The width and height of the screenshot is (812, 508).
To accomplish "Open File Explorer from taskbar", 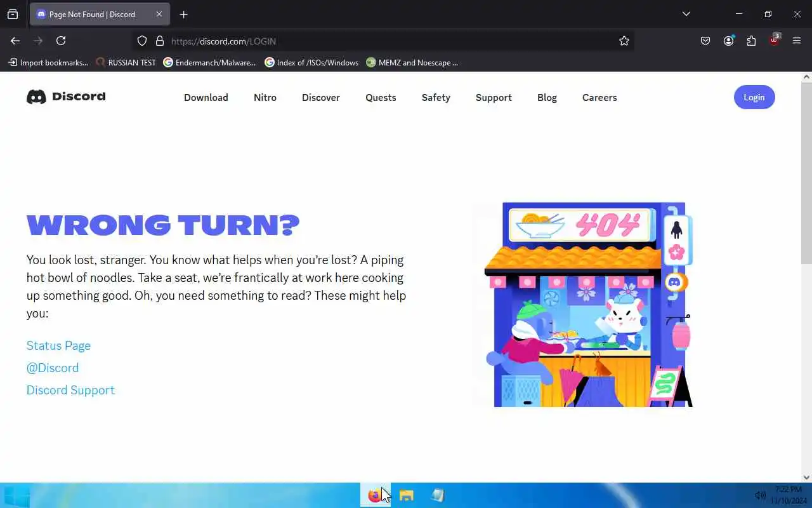I will (x=407, y=495).
